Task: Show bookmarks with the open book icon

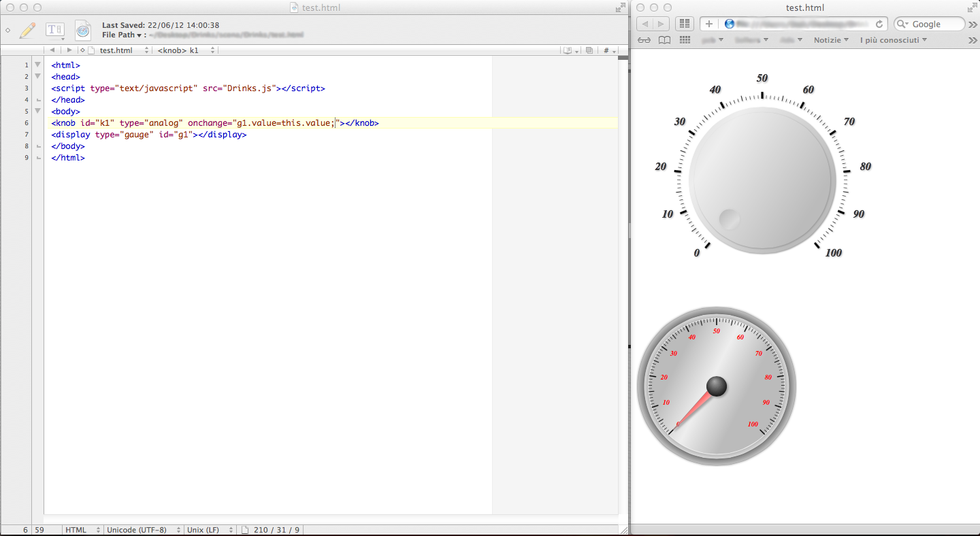Action: (x=663, y=39)
